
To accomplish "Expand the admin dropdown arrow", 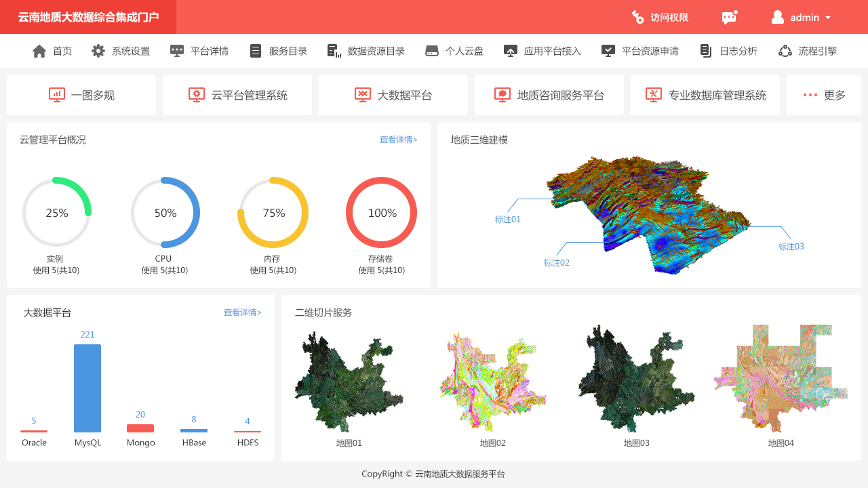I will [828, 18].
